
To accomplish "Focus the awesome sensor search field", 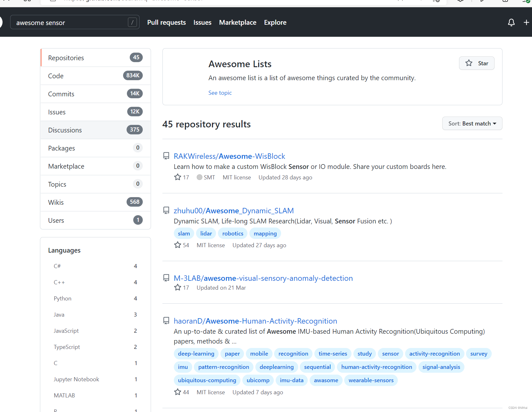I will [75, 22].
